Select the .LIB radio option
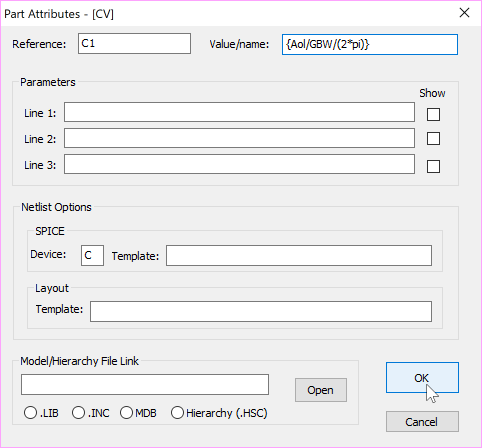The height and width of the screenshot is (448, 482). click(x=30, y=413)
